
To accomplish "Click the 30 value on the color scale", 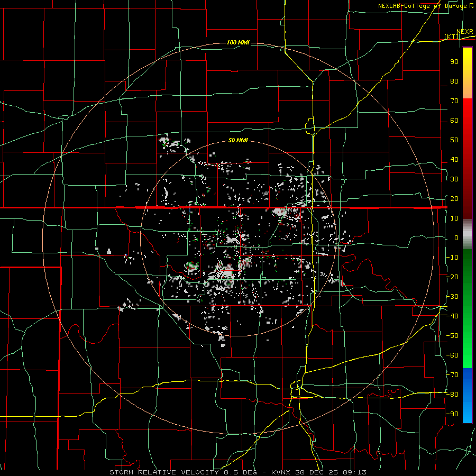I will click(454, 179).
